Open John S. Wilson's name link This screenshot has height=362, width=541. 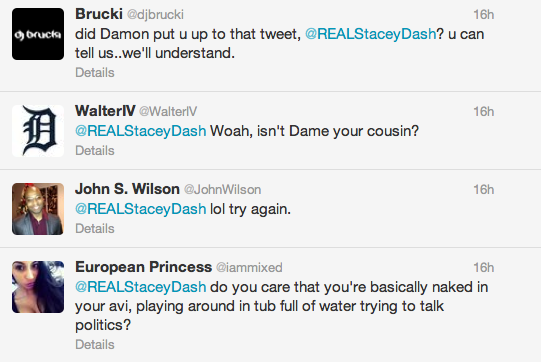click(x=127, y=189)
